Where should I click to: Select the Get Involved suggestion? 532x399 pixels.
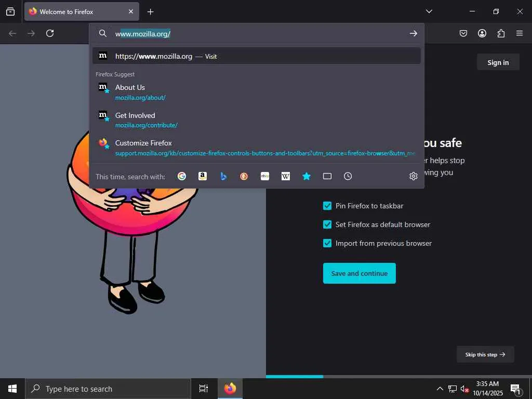click(257, 120)
